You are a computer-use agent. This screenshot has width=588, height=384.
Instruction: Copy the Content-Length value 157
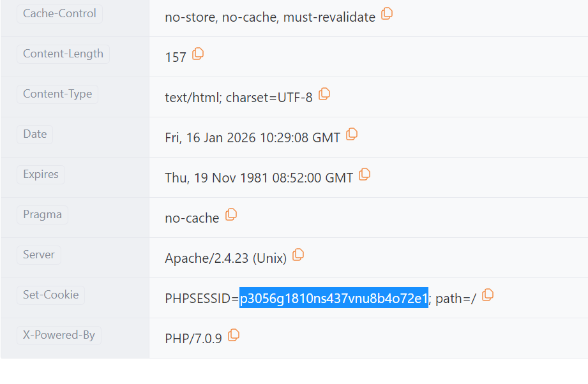(x=198, y=54)
